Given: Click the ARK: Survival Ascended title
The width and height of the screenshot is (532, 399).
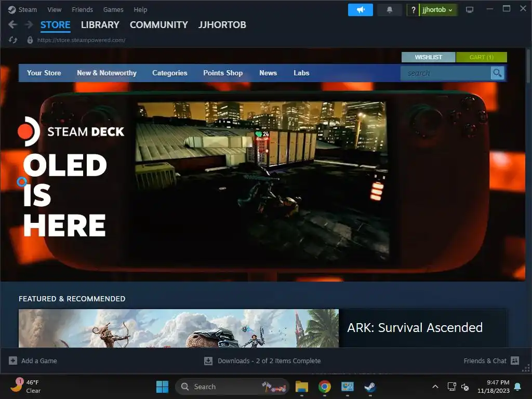Looking at the screenshot, I should coord(415,328).
